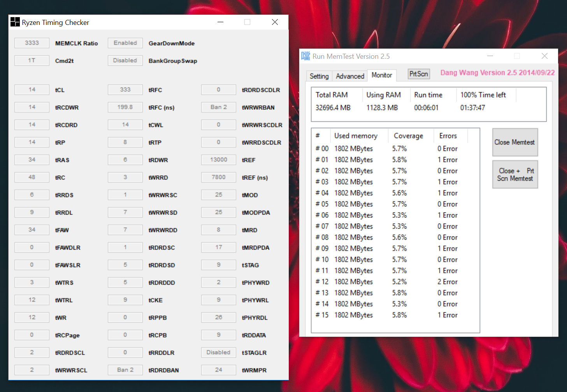This screenshot has height=392, width=567.
Task: Click the Using RAM value 1128.3 MB
Action: 382,108
